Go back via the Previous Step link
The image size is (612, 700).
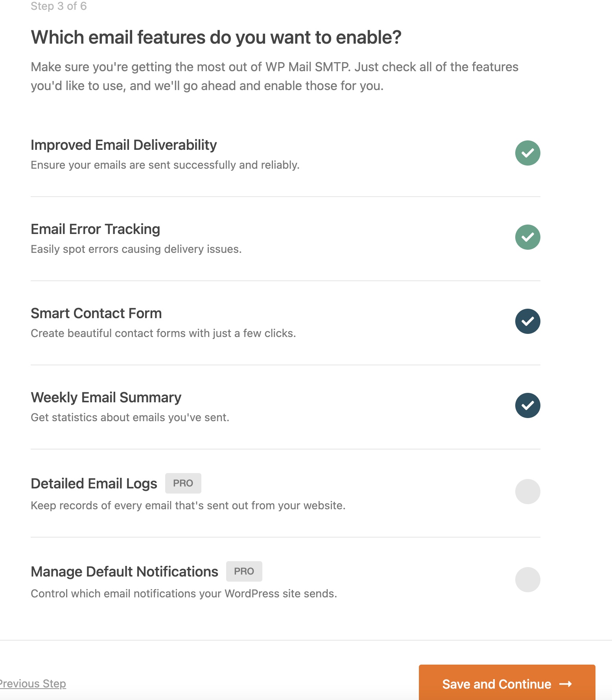click(x=33, y=684)
